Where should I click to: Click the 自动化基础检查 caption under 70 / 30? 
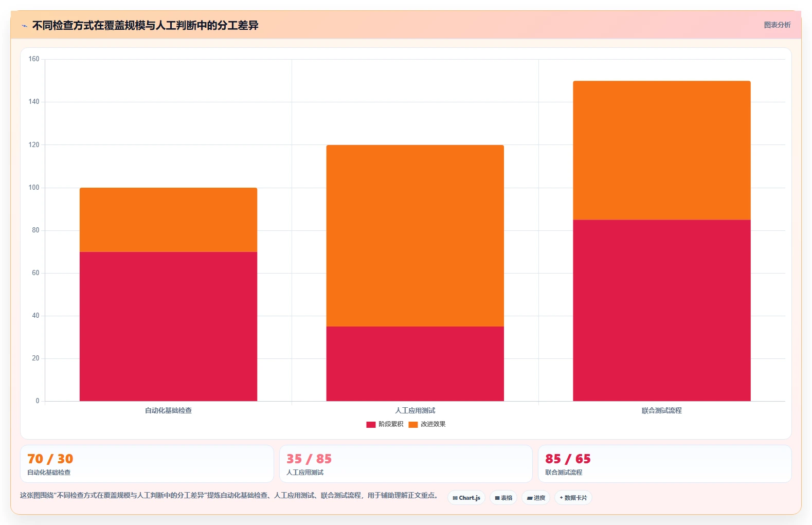pos(49,472)
